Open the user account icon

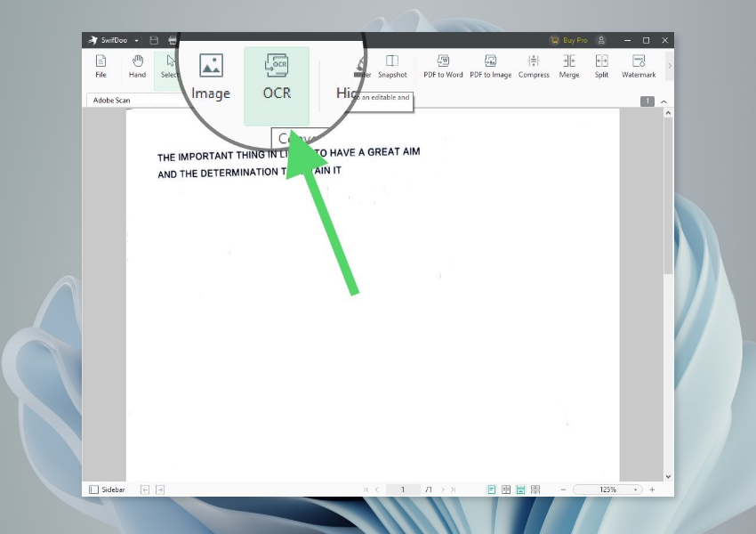coord(601,40)
